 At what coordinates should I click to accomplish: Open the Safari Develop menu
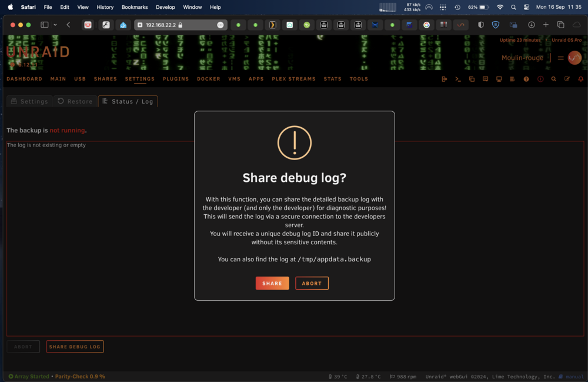[165, 7]
